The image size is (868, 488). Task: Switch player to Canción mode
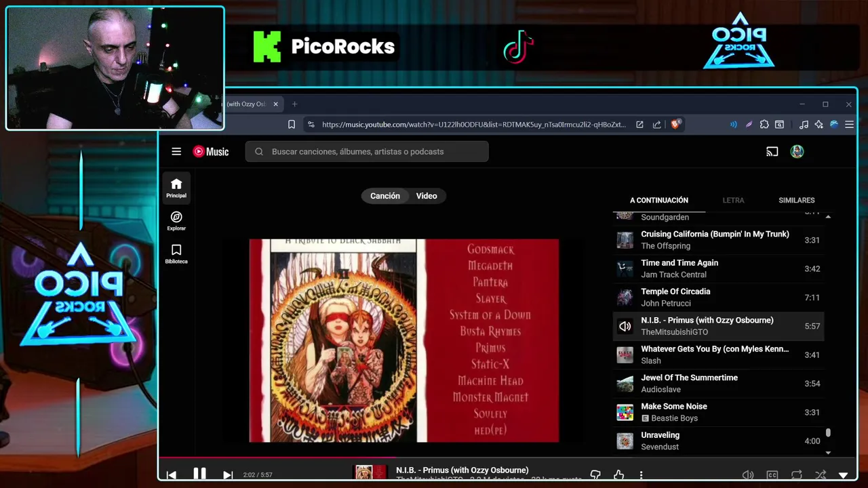[385, 196]
